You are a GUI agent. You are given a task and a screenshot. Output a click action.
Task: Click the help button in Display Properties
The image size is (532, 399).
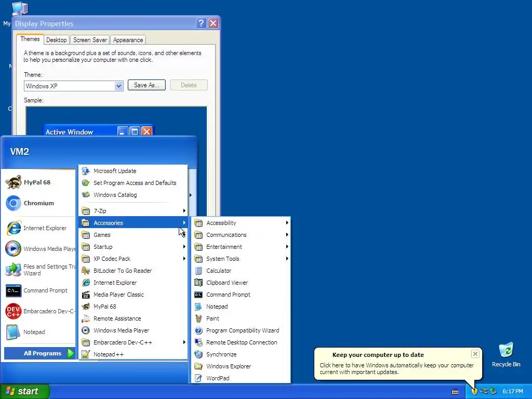coord(201,23)
